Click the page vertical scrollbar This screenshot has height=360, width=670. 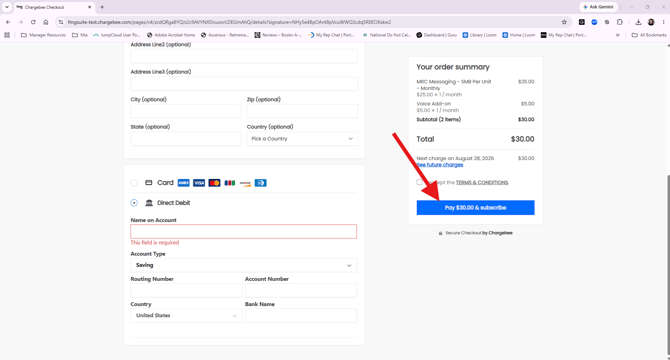[x=667, y=265]
